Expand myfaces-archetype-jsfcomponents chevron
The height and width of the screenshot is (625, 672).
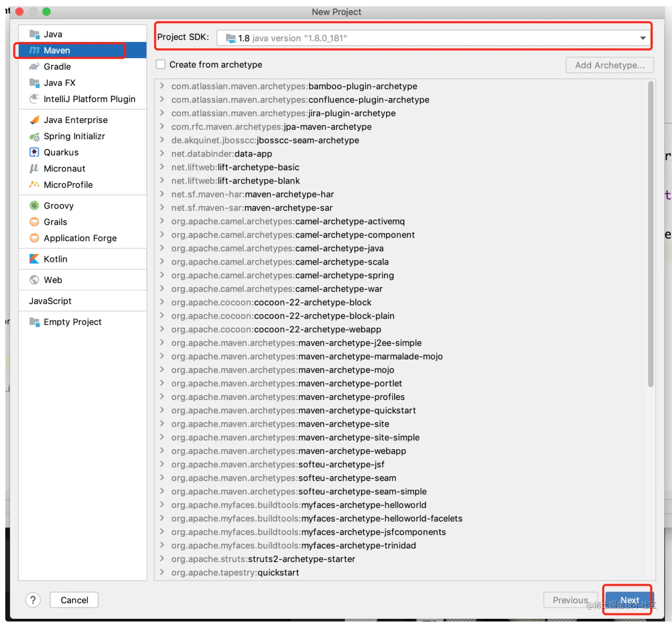(x=162, y=532)
